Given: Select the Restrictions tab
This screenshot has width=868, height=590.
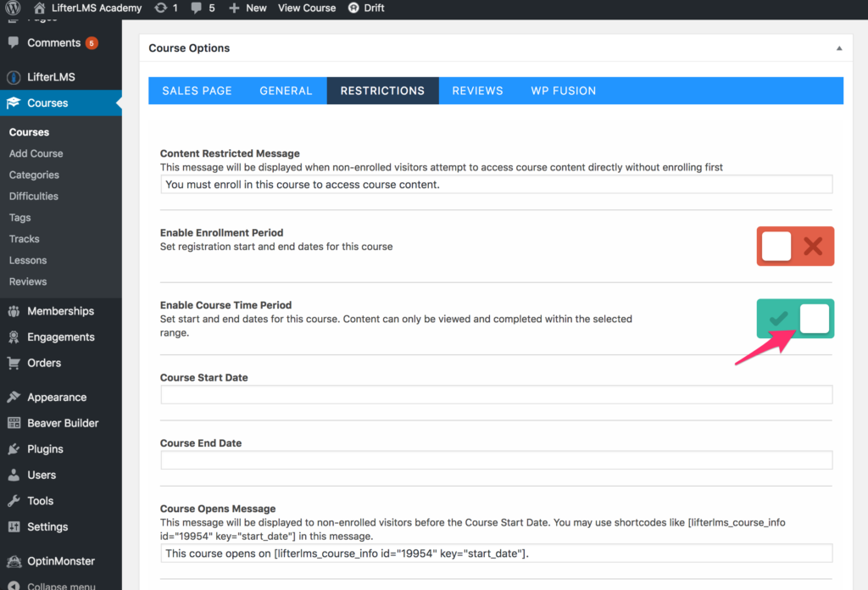Looking at the screenshot, I should (x=382, y=91).
